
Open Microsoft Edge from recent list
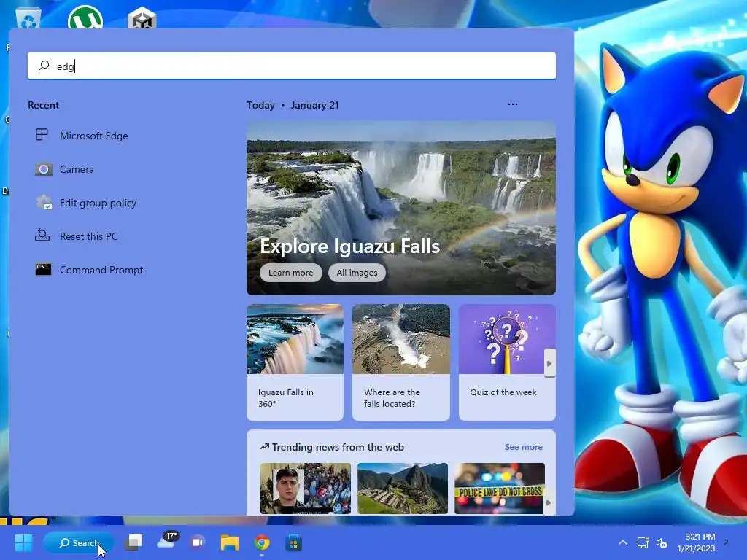click(x=94, y=136)
